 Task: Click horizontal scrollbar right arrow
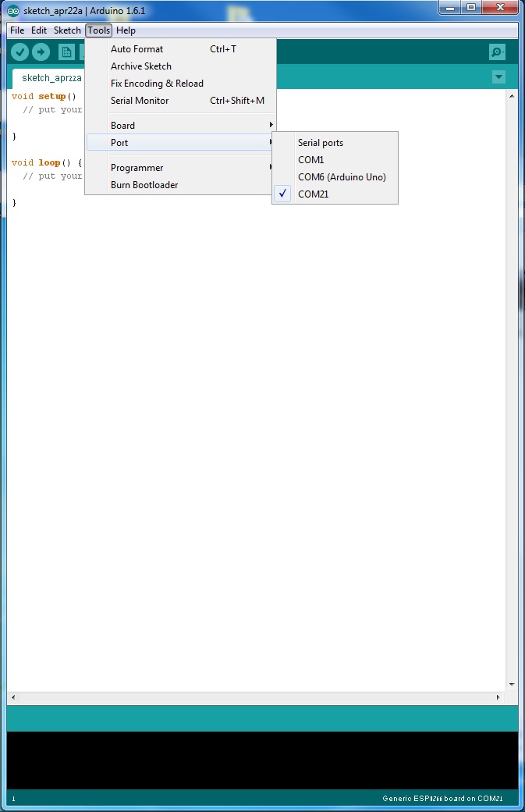tap(498, 697)
